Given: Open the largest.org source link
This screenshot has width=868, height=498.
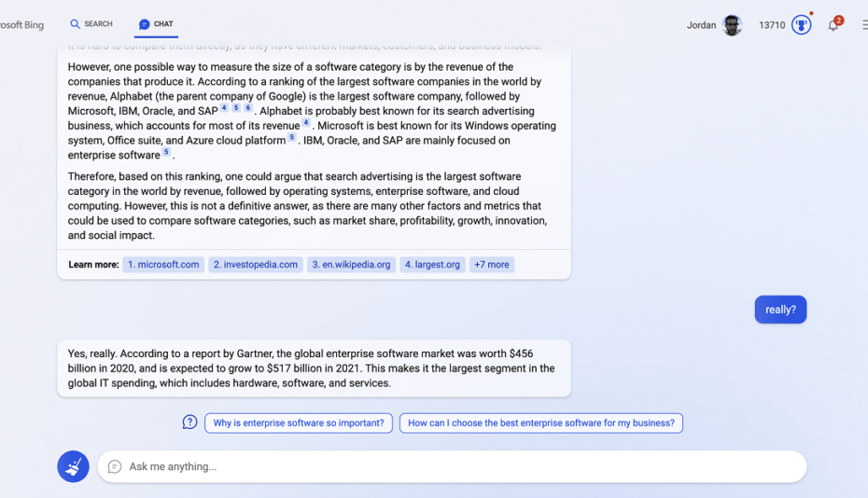Looking at the screenshot, I should [432, 265].
